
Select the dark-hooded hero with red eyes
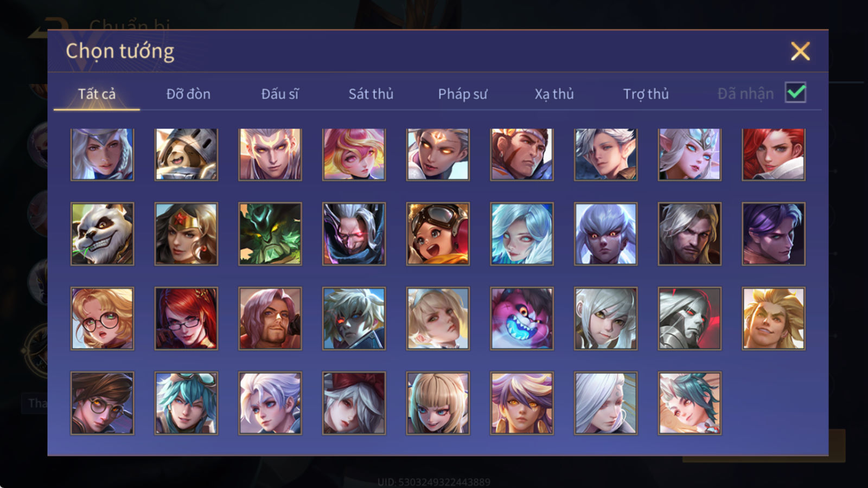(x=354, y=234)
